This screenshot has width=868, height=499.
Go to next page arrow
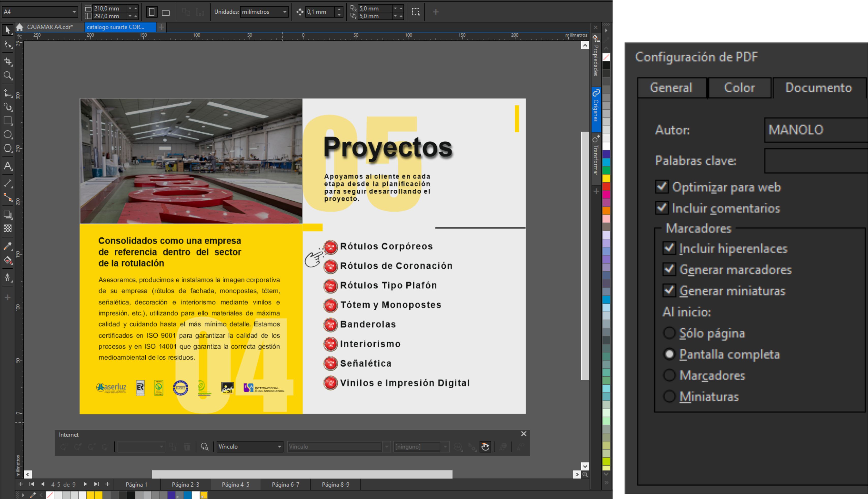[85, 484]
